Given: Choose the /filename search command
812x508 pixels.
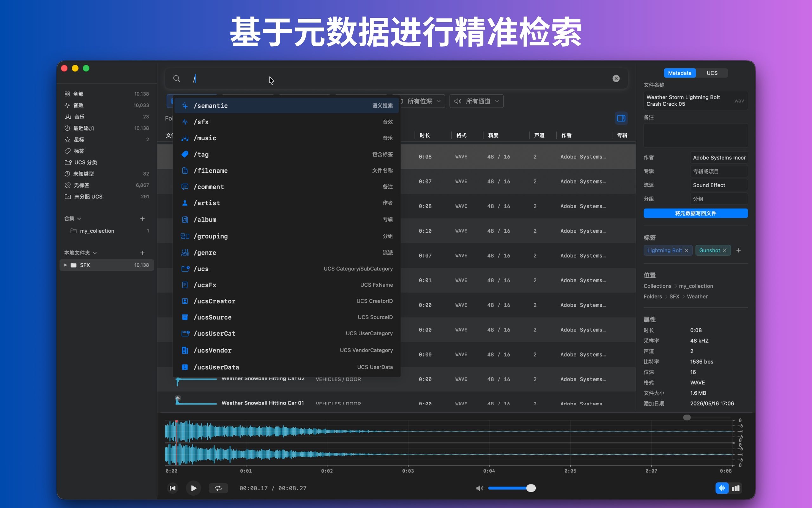Looking at the screenshot, I should [286, 170].
